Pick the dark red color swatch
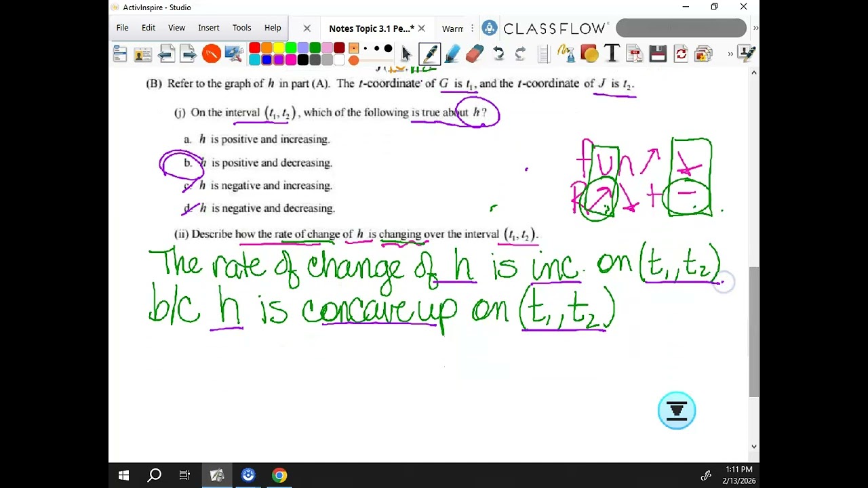The height and width of the screenshot is (488, 868). click(x=339, y=48)
